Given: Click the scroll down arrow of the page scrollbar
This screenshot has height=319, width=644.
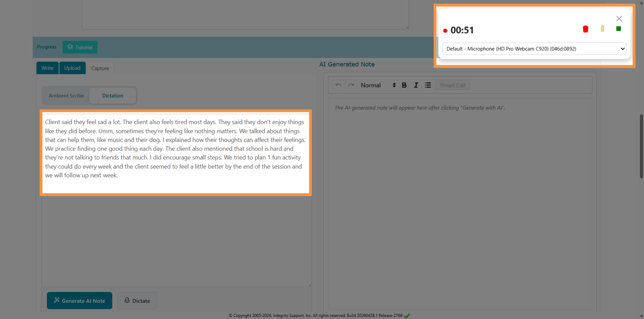Looking at the screenshot, I should click(x=641, y=316).
